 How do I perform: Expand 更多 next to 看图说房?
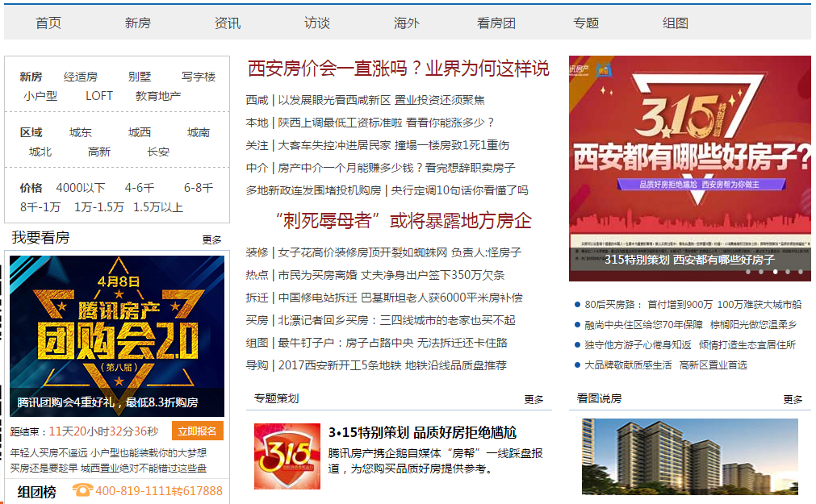coord(793,399)
